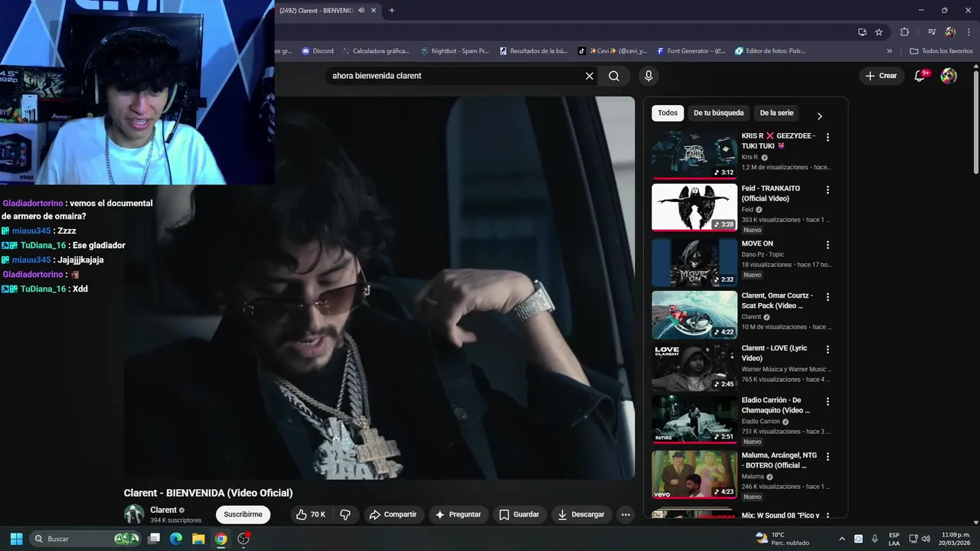Open options menu for De Chamaquito video
The image size is (980, 551).
827,401
